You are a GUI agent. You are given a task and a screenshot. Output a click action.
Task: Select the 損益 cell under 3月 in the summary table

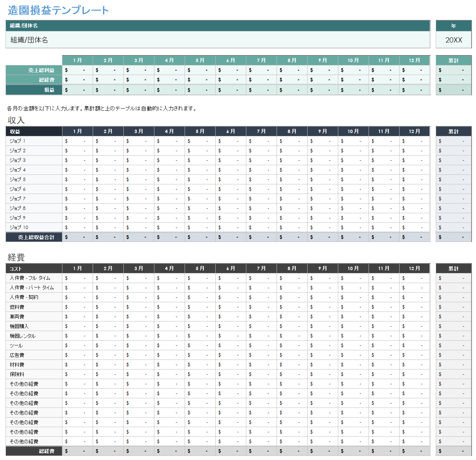coord(139,90)
